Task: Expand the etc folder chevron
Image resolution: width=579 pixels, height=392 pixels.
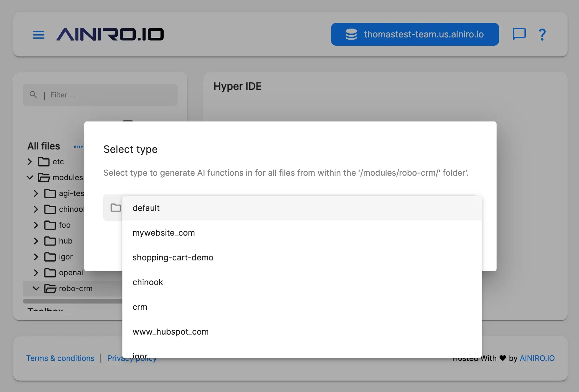Action: point(30,162)
